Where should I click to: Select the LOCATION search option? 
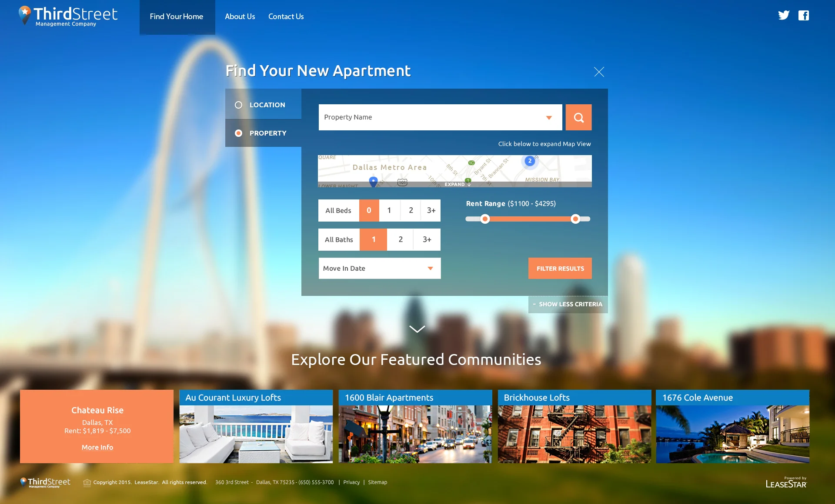coord(263,104)
